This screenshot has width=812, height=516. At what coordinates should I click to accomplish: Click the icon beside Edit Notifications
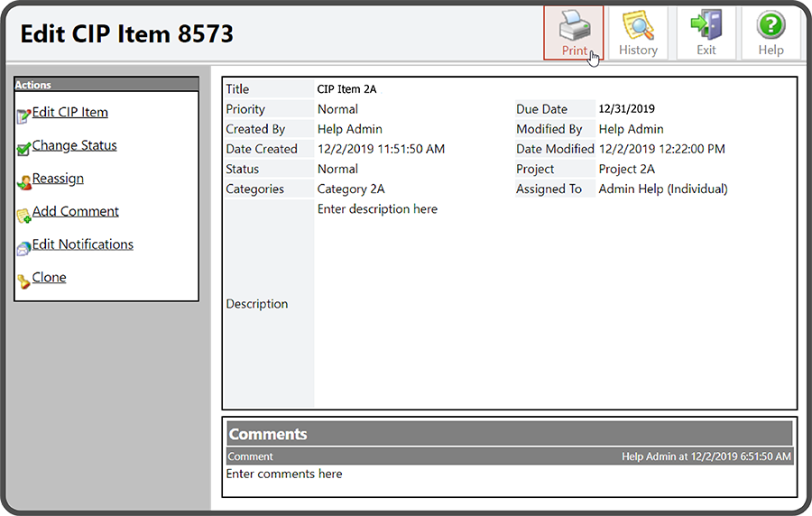23,248
